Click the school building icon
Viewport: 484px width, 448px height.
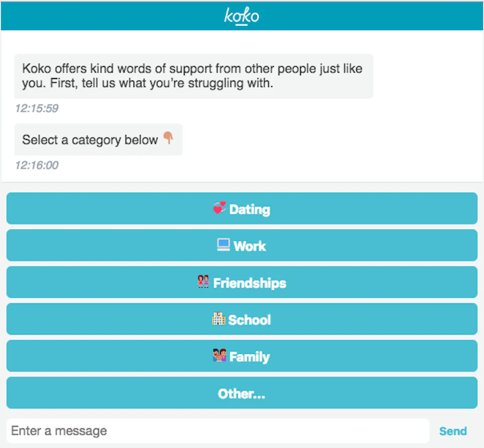pos(218,318)
